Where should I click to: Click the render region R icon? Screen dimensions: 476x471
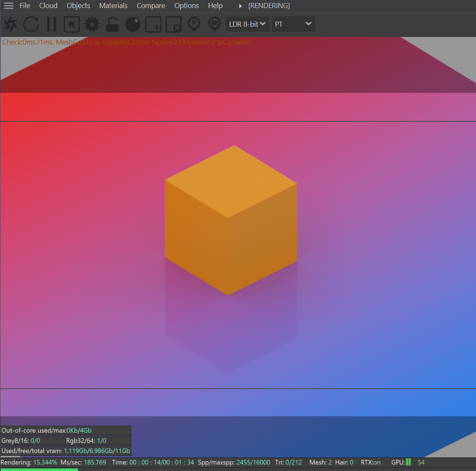click(x=71, y=24)
